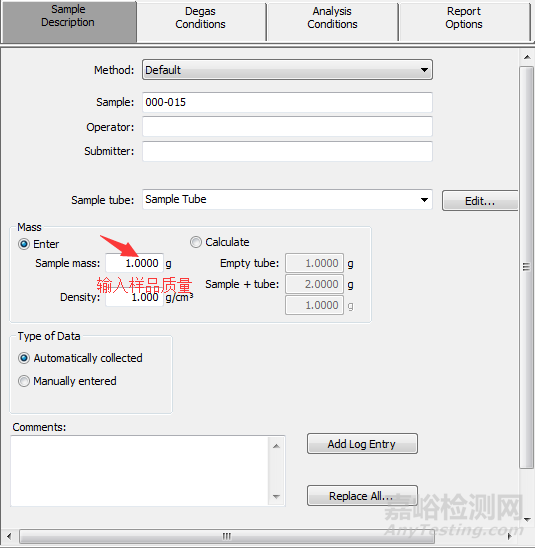This screenshot has height=548, width=535.
Task: Click the vertical scrollbar thumb
Action: 527,267
